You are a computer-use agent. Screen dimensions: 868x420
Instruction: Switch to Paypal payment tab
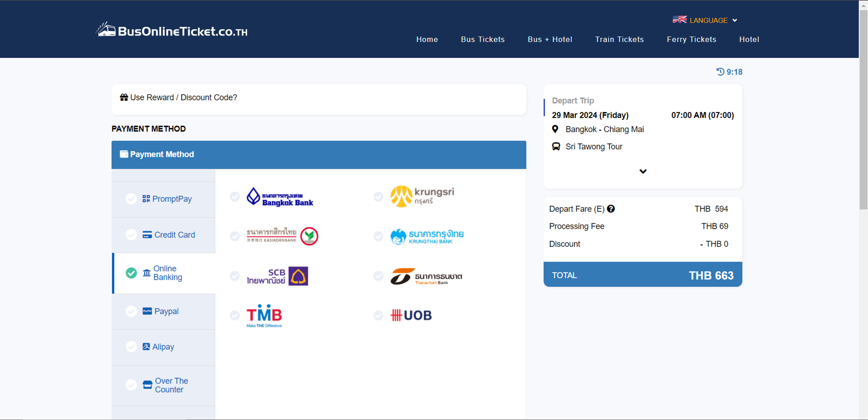click(163, 311)
